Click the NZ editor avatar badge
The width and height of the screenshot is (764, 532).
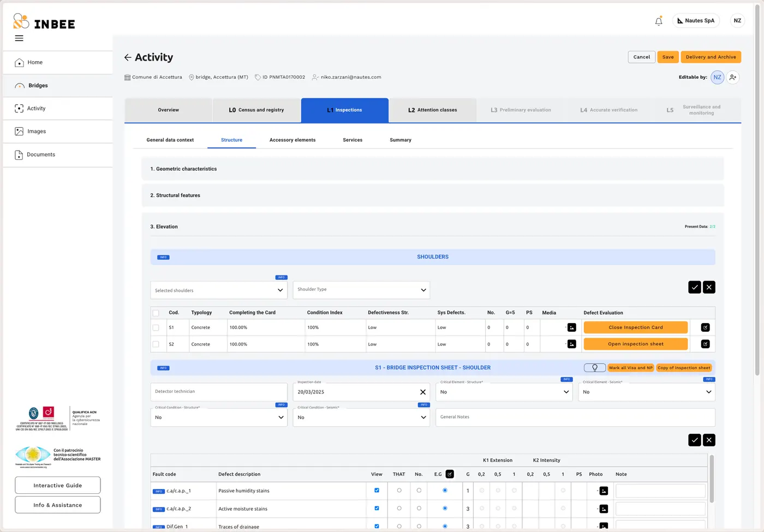coord(717,77)
